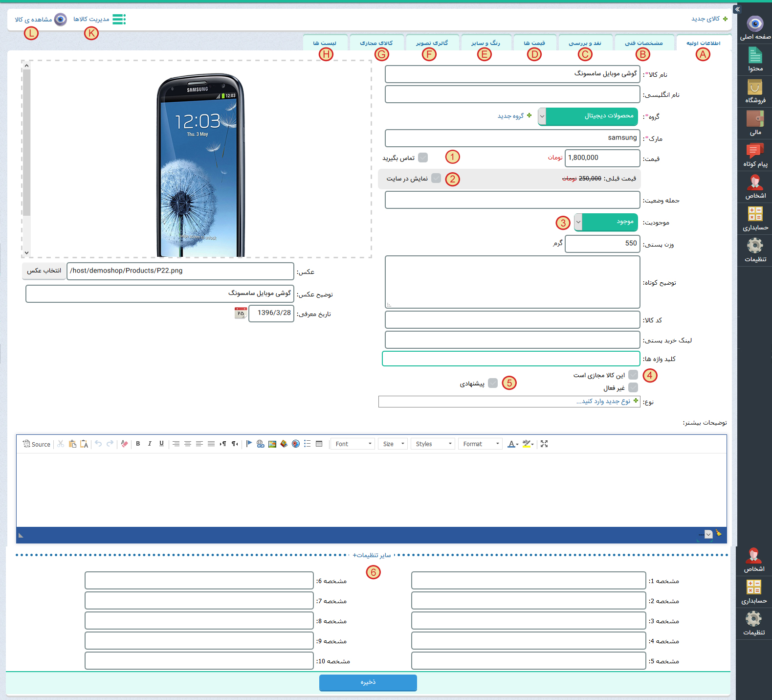Click the Insert Table icon in the editor
The image size is (772, 700).
(x=319, y=444)
